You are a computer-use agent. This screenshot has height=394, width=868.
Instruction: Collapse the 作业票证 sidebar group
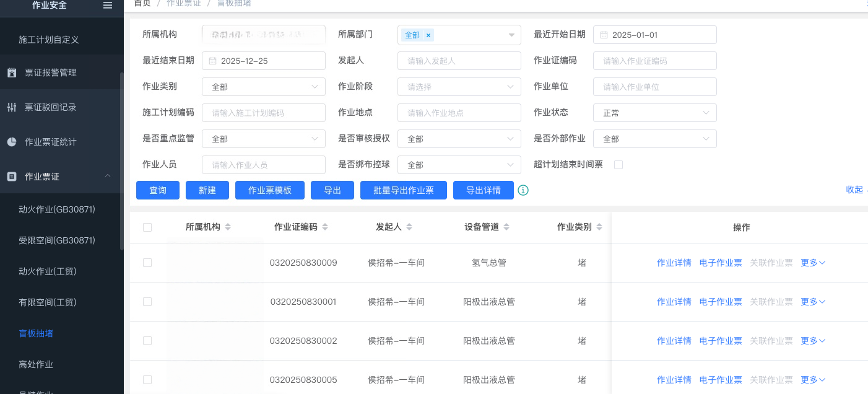click(x=108, y=177)
